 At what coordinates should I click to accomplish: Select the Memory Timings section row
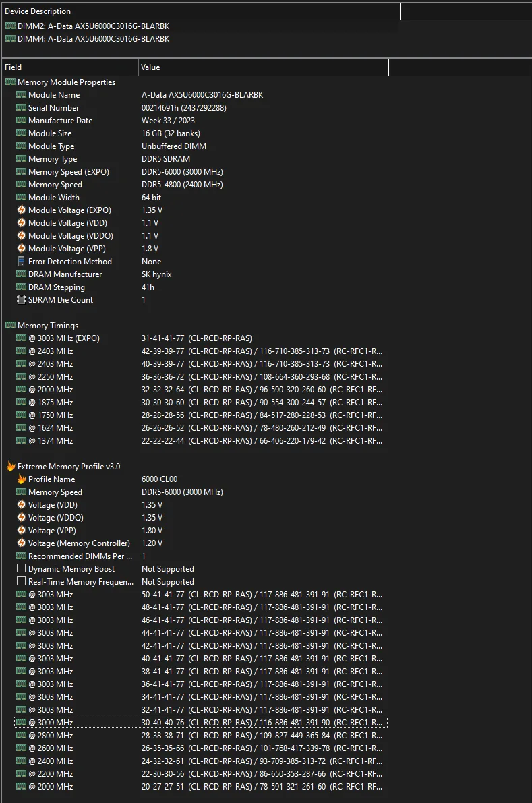click(195, 325)
